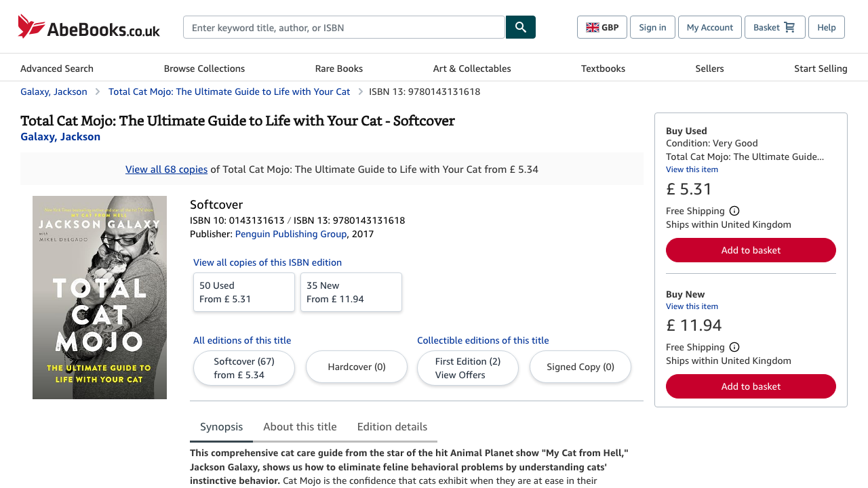Open View all 68 copies link
This screenshot has height=488, width=868.
click(166, 169)
